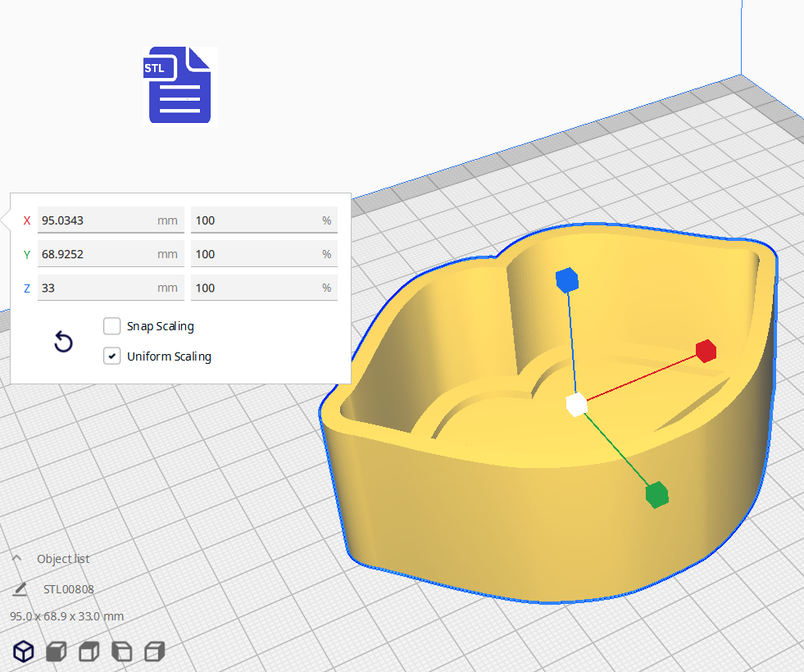This screenshot has width=804, height=672.
Task: Click the green Y-axis scale handle
Action: (x=656, y=495)
